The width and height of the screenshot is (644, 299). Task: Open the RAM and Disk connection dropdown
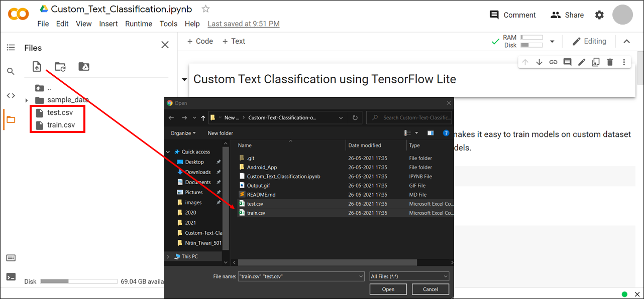pos(552,41)
